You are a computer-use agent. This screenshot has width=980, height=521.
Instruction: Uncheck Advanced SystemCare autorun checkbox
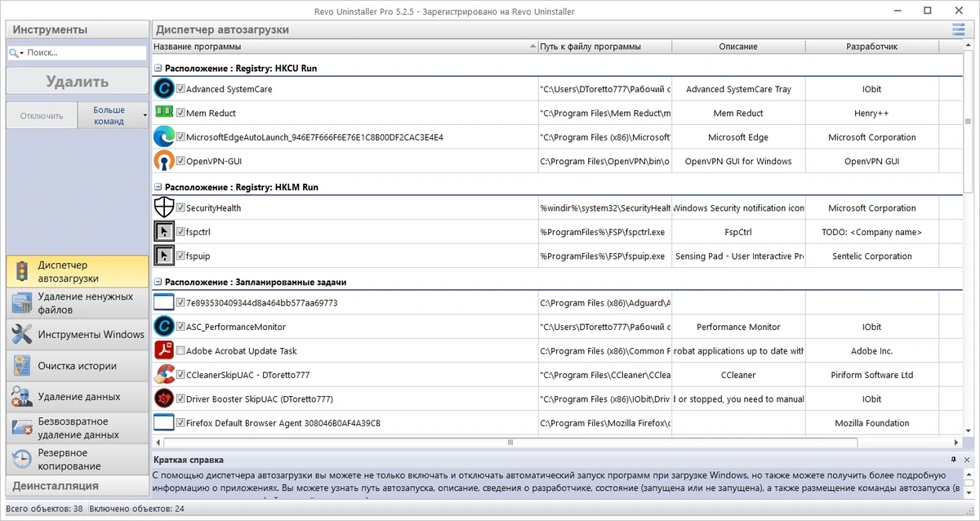[180, 89]
